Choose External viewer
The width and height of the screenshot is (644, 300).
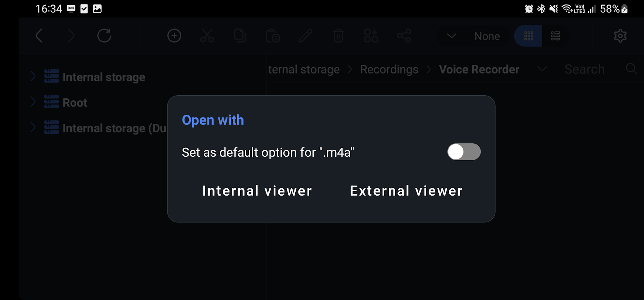tap(406, 191)
